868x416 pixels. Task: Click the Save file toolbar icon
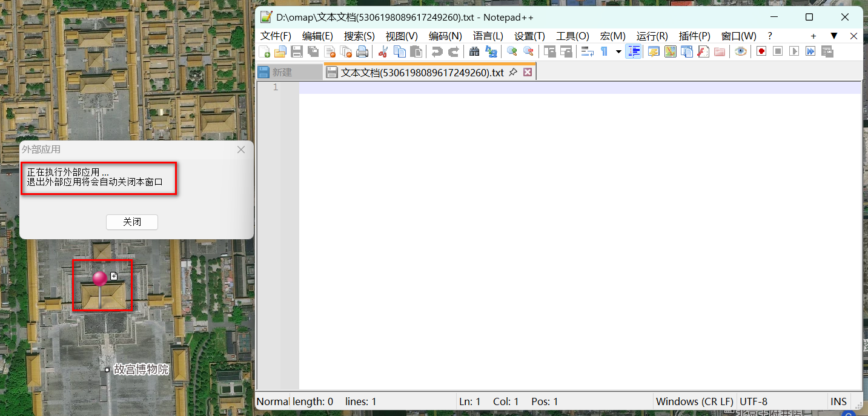coord(297,51)
